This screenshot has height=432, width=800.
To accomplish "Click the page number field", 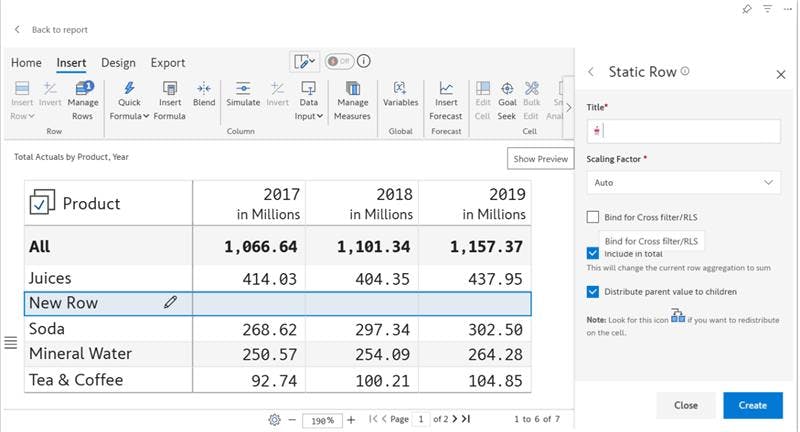I will click(x=421, y=419).
